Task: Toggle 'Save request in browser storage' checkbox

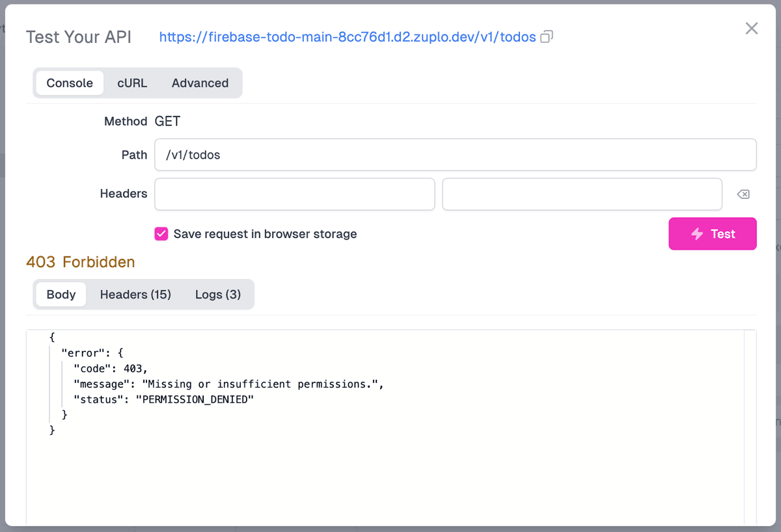Action: [161, 233]
